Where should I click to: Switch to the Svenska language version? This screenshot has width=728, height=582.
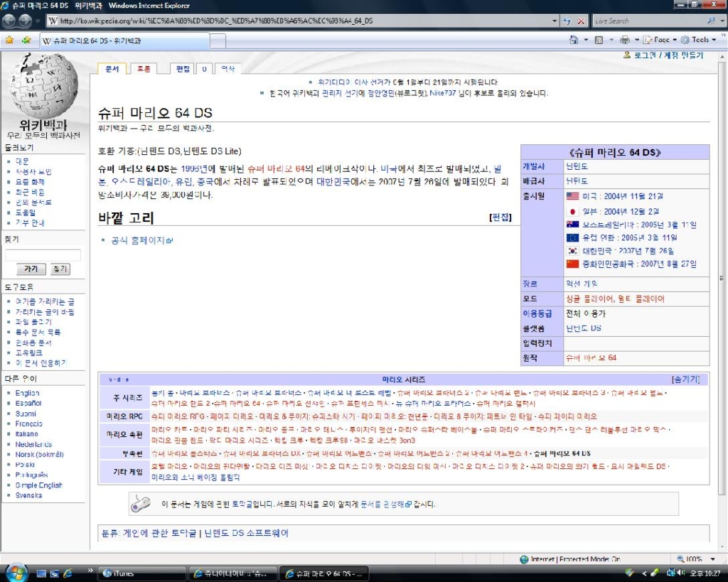tap(28, 495)
